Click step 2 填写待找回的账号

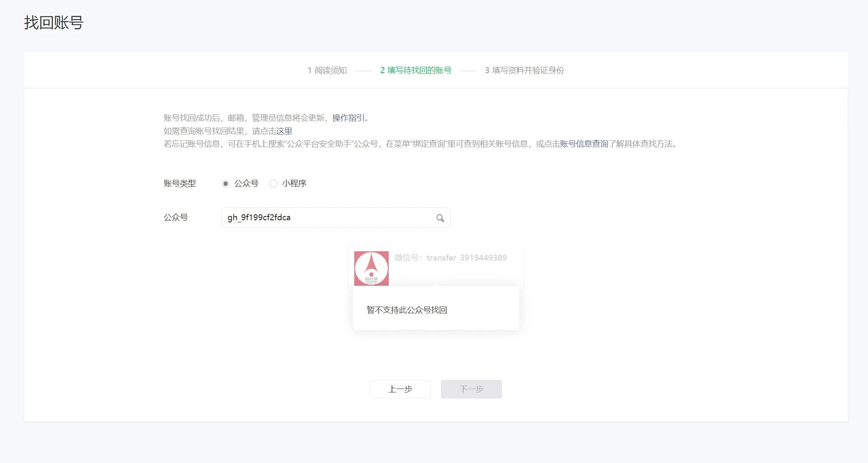click(x=416, y=71)
